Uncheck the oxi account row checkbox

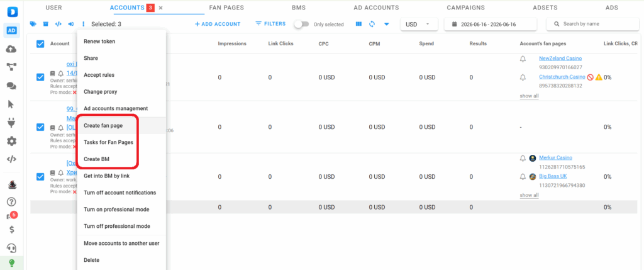(40, 77)
